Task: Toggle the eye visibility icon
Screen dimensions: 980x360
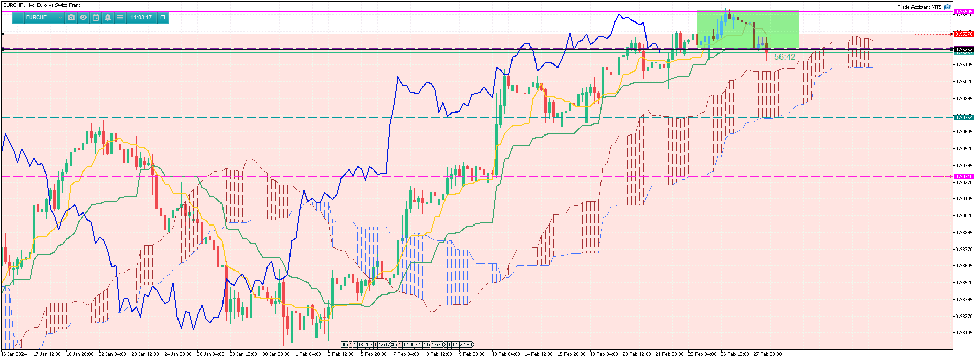Action: click(x=83, y=17)
